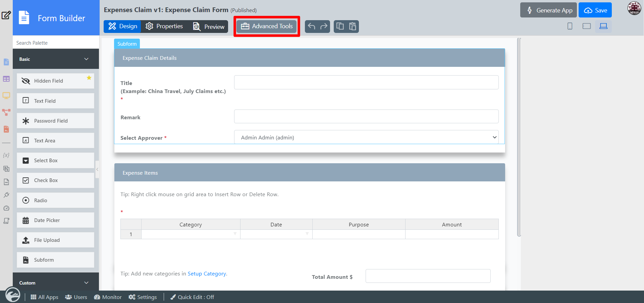644x303 pixels.
Task: Switch to mobile phone view
Action: coord(570,26)
